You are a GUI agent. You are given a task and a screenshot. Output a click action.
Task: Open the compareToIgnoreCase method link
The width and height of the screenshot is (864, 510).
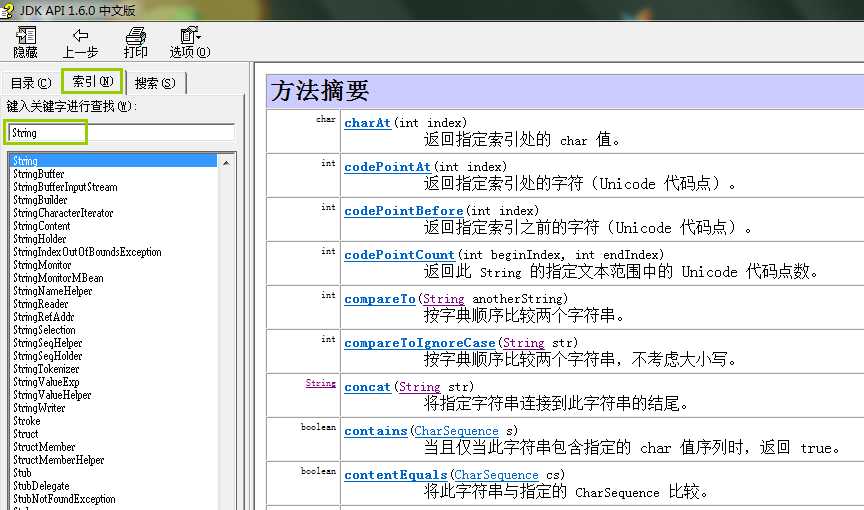coord(420,343)
